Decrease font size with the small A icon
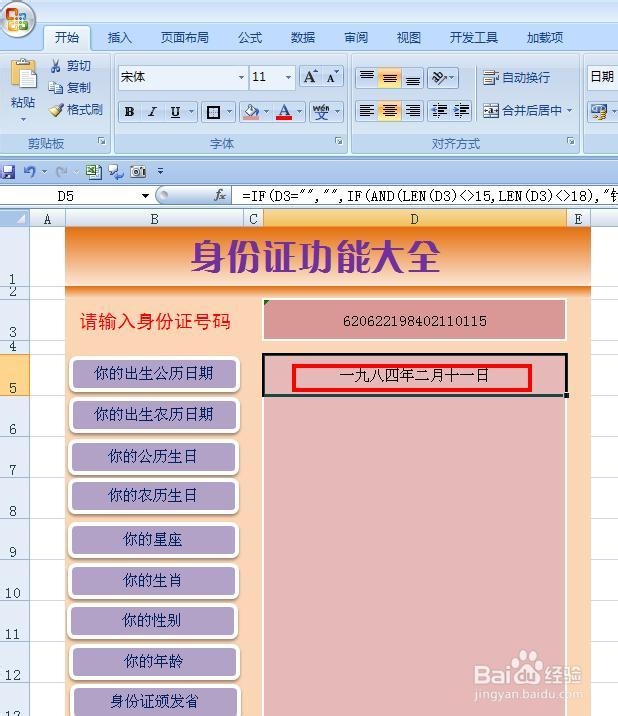618x716 pixels. pyautogui.click(x=333, y=77)
